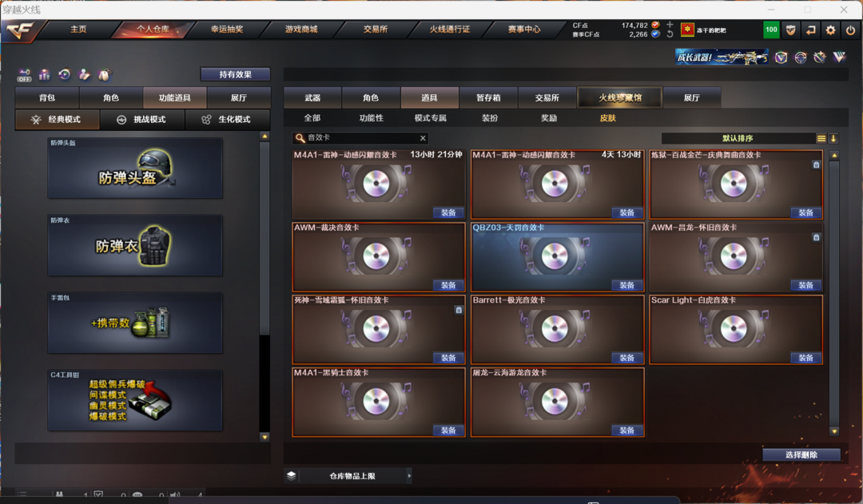Switch to 武器 tab

click(x=312, y=97)
